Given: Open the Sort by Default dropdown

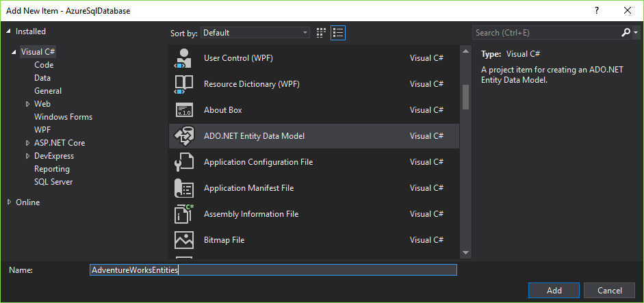Looking at the screenshot, I should point(255,33).
